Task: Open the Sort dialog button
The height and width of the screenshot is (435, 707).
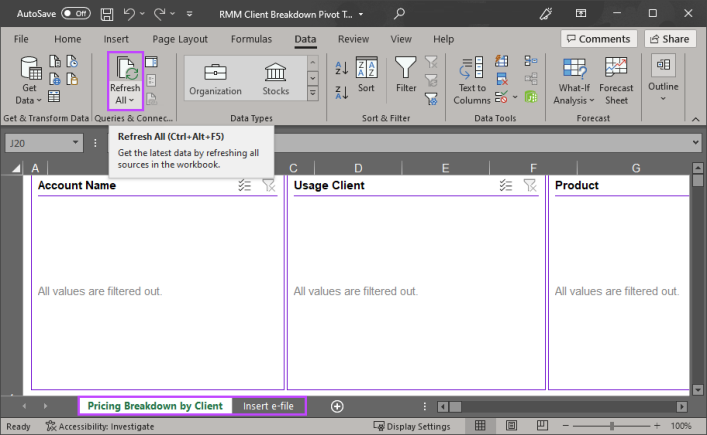Action: (x=366, y=75)
